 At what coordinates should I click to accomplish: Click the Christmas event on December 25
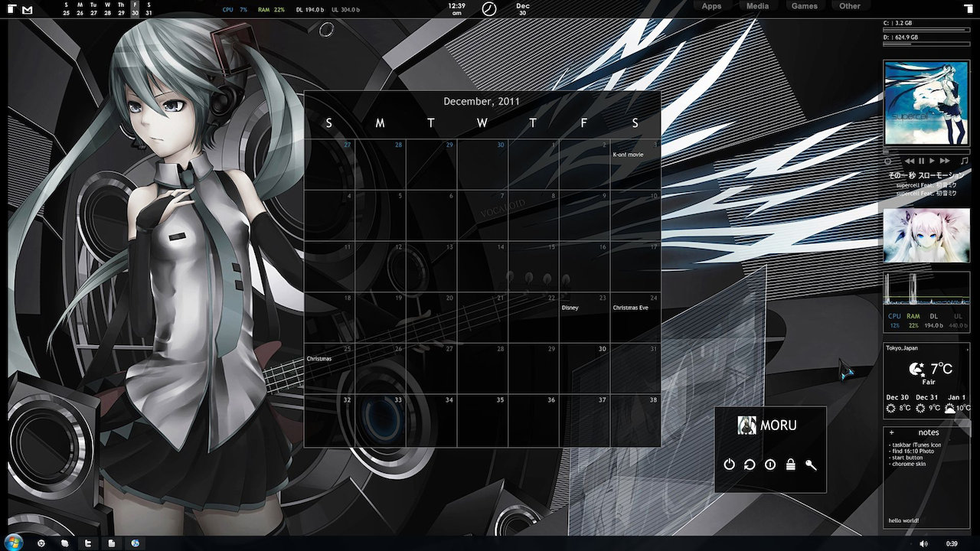pos(319,358)
